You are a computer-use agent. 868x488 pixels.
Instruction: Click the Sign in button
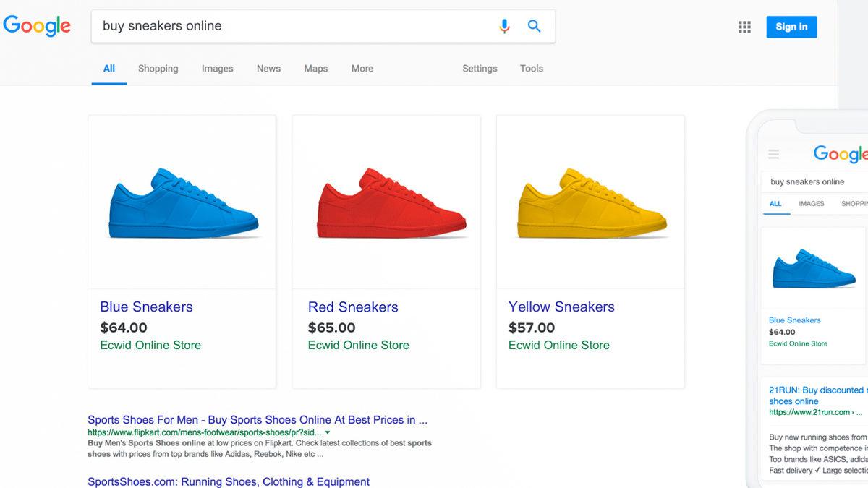(x=791, y=27)
